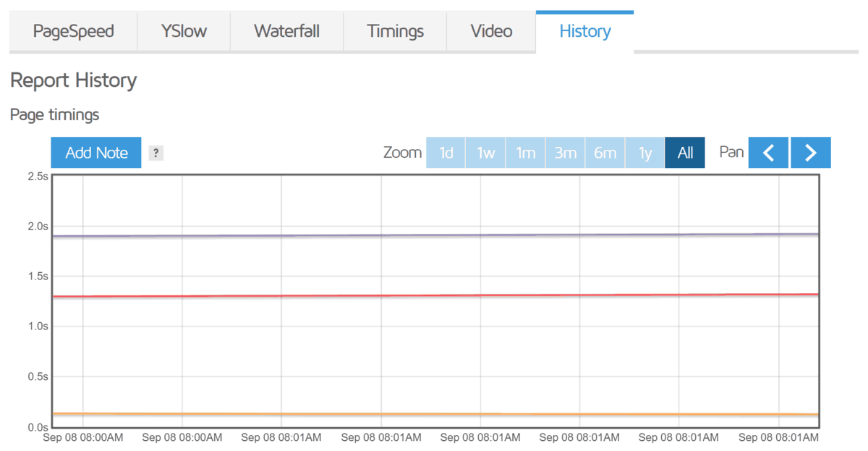The height and width of the screenshot is (451, 868).
Task: Switch to the YSlow tab
Action: 184,31
